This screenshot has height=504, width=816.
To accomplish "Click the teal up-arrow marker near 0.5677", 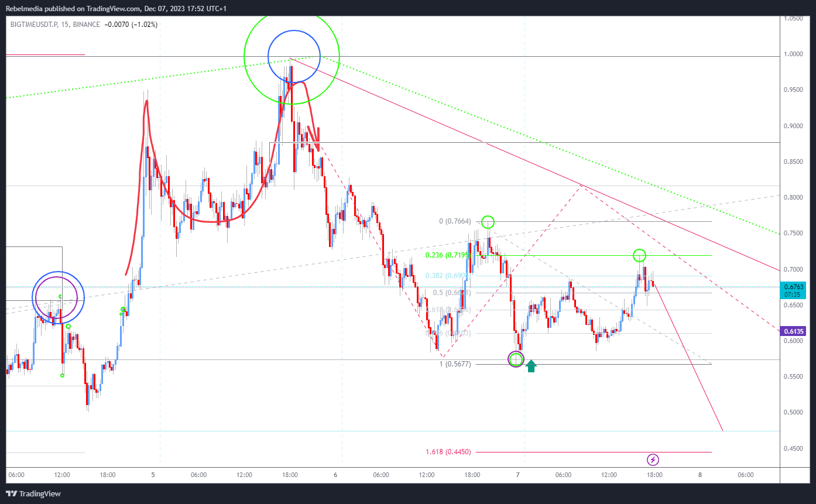I will pos(531,366).
